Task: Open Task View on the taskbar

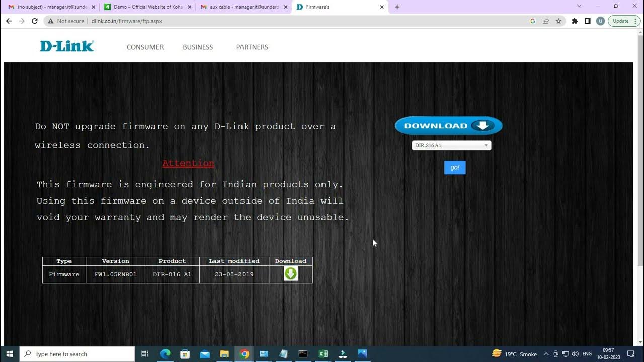Action: click(x=145, y=354)
